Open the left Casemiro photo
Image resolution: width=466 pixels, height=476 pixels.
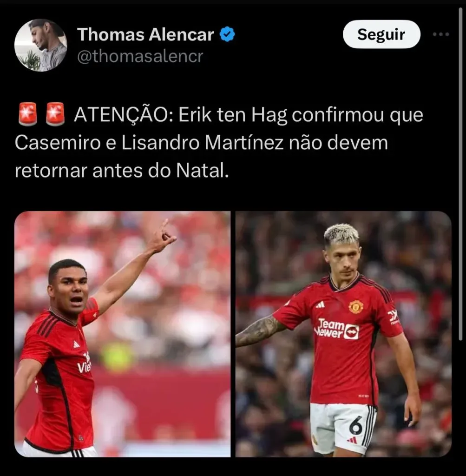[x=122, y=334]
